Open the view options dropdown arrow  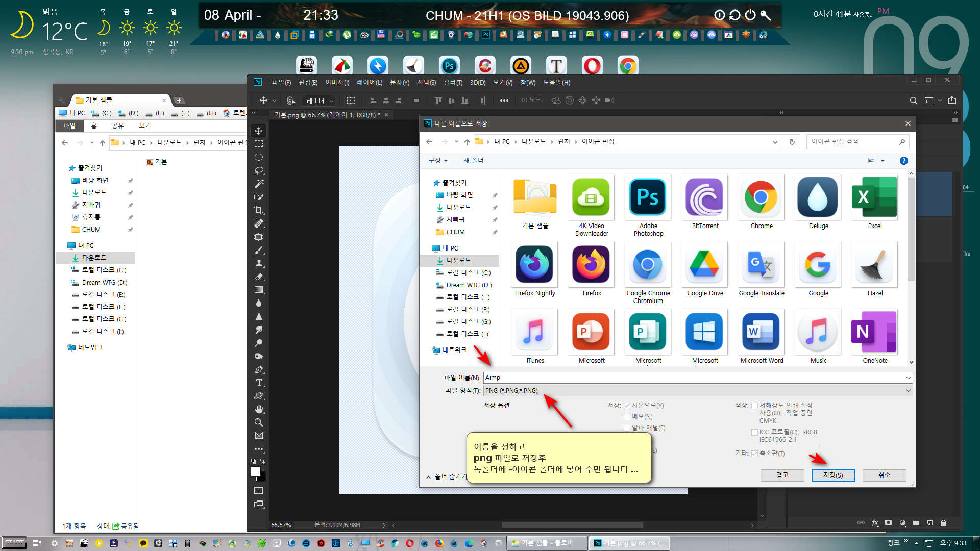(883, 161)
